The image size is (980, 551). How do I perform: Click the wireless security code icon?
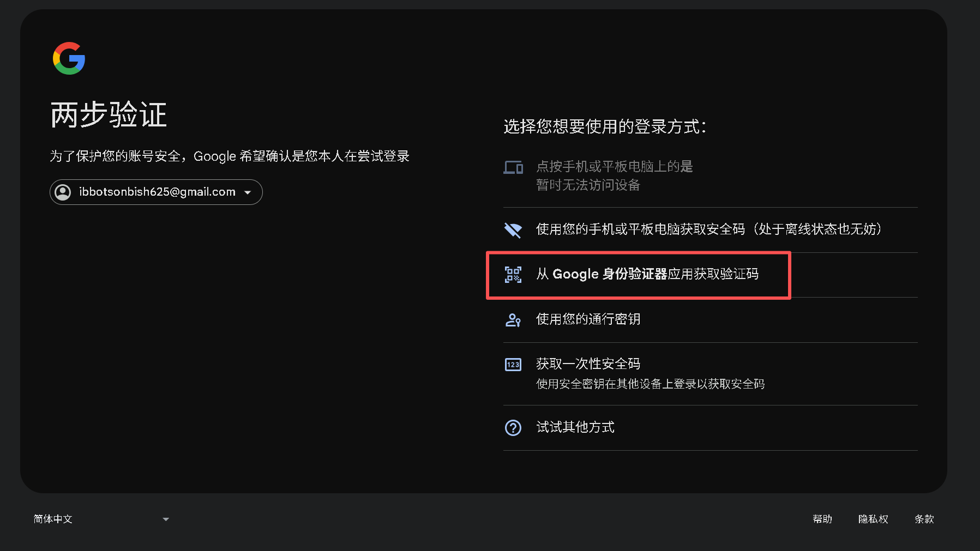513,229
